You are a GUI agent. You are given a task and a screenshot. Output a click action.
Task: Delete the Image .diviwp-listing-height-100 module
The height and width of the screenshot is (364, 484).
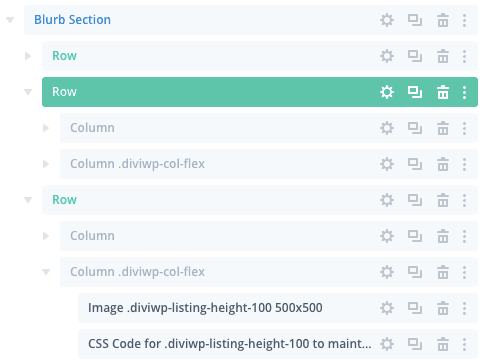click(443, 308)
